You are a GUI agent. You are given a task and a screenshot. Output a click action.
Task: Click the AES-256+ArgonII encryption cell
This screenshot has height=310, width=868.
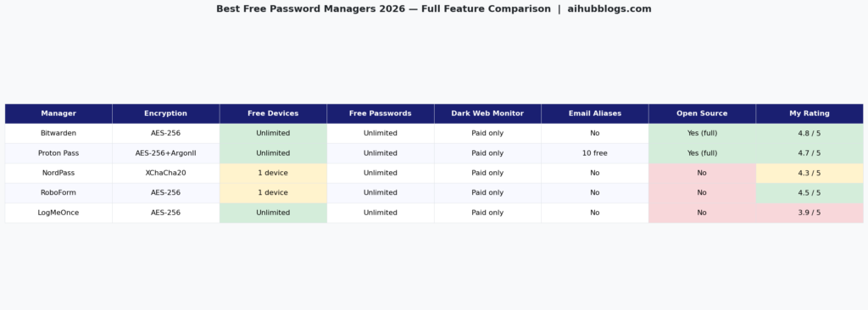click(x=166, y=153)
